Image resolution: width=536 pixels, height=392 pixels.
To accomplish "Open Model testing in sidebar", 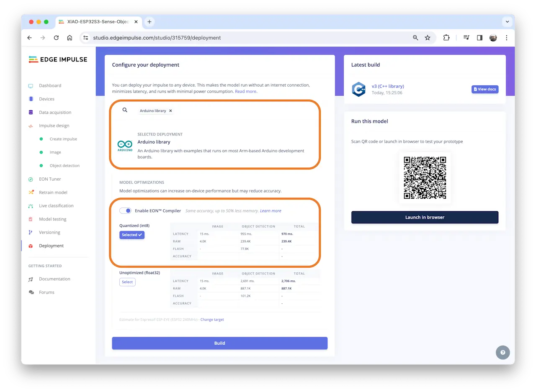I will (52, 219).
